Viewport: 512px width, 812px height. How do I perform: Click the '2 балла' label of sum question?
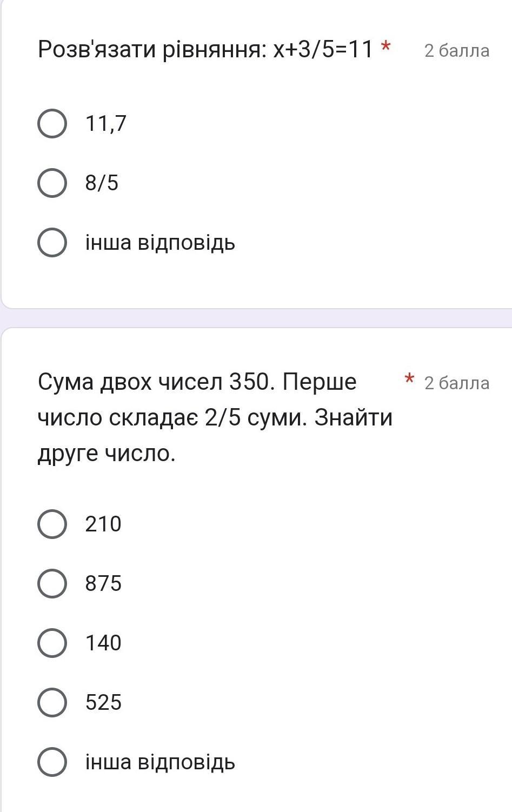point(457,383)
